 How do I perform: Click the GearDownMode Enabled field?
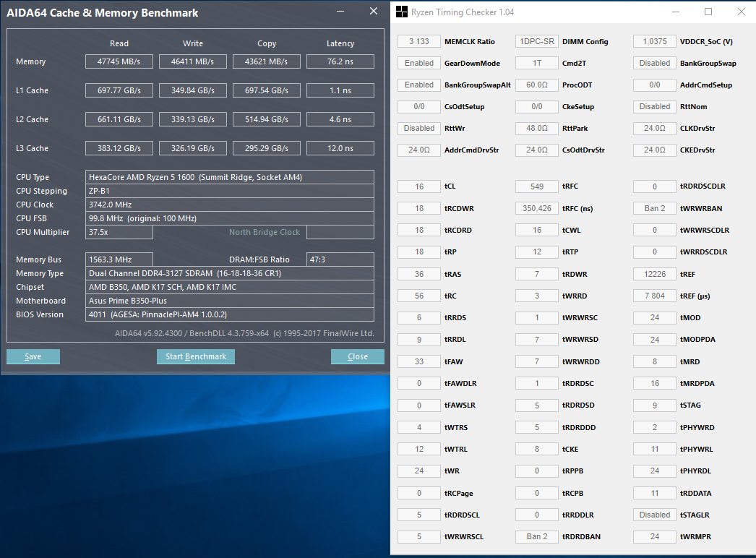[x=419, y=63]
